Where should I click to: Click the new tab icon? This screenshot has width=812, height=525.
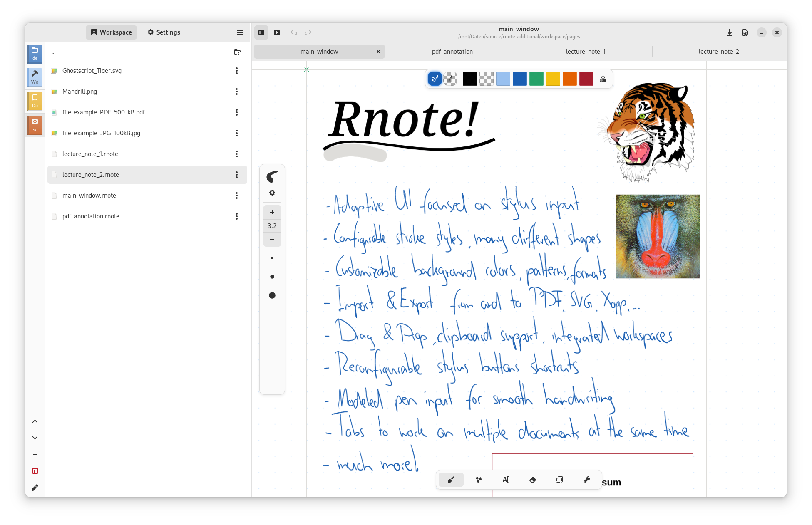coord(277,32)
